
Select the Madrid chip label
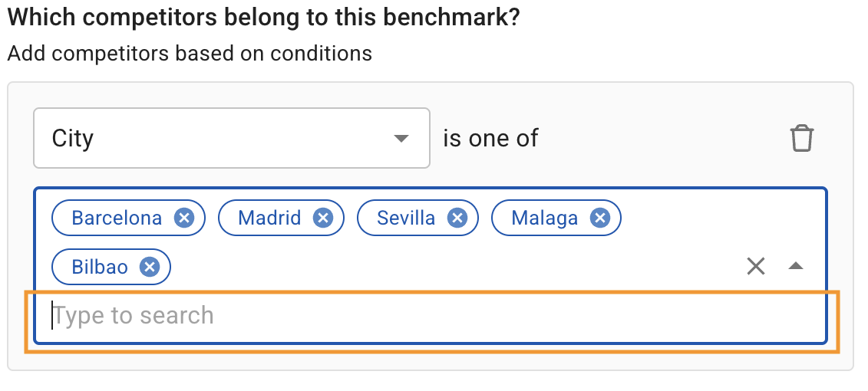tap(269, 219)
